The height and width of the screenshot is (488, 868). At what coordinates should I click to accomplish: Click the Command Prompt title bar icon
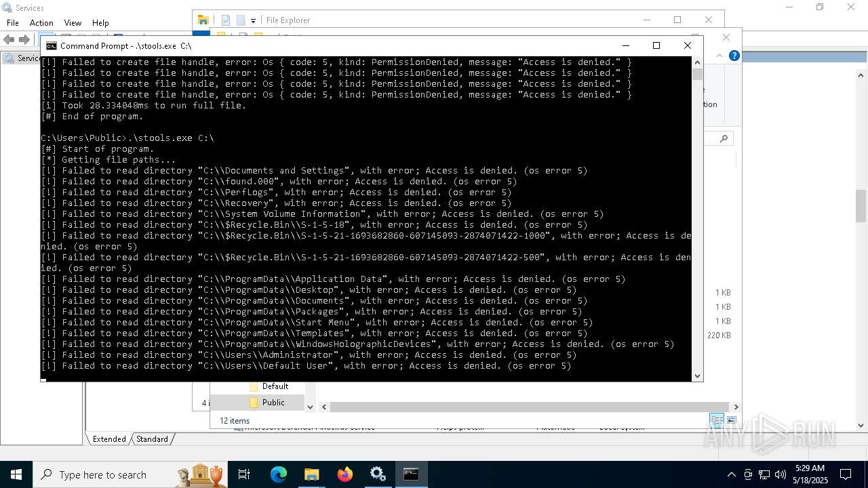pos(52,45)
